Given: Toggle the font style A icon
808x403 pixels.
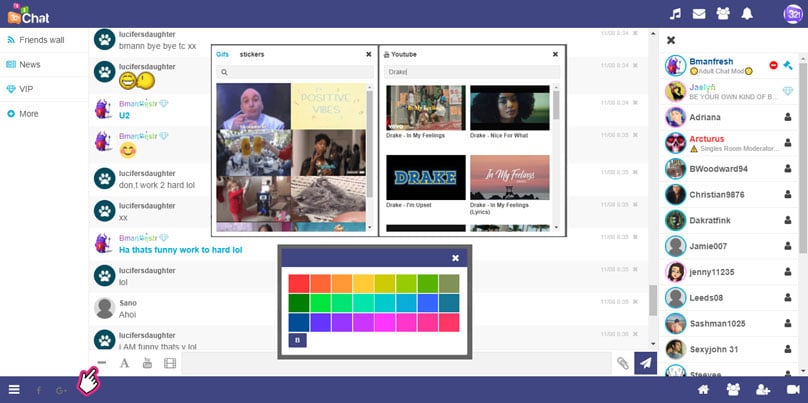Looking at the screenshot, I should pyautogui.click(x=125, y=364).
